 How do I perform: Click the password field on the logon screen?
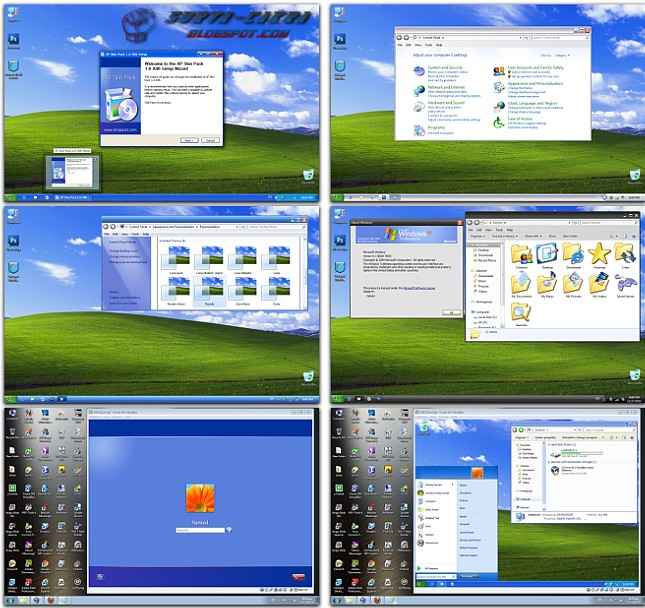[x=200, y=530]
